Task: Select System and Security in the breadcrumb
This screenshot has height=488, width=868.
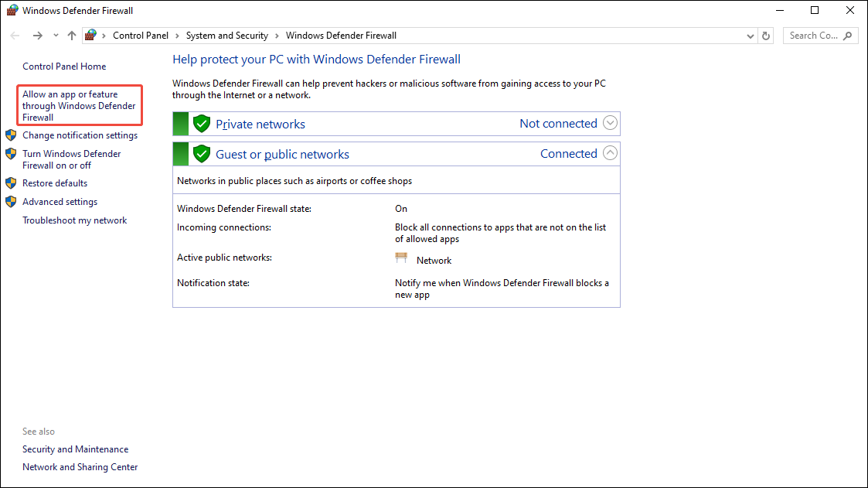Action: click(227, 36)
